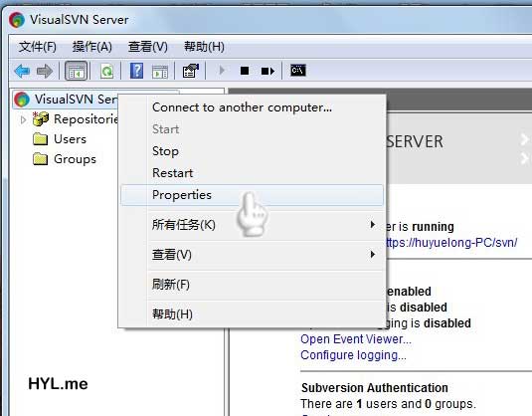Click the Restart service toolbar icon

(x=267, y=71)
